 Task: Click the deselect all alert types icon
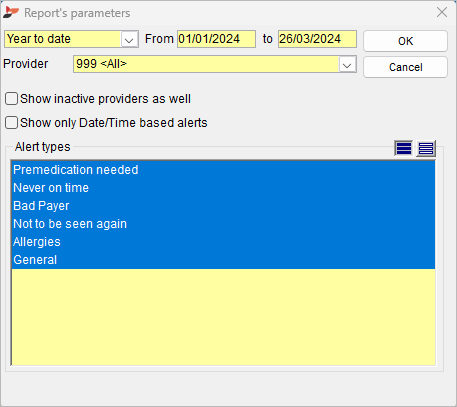426,148
